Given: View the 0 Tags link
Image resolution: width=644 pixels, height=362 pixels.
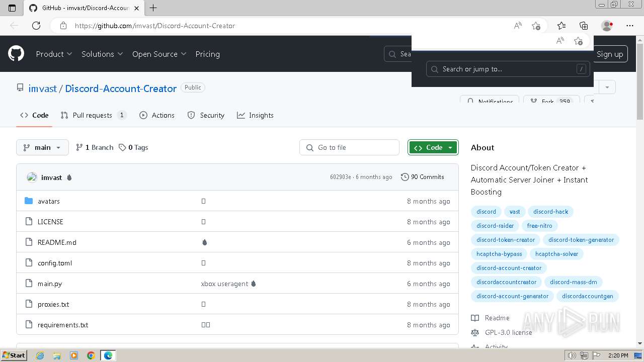Looking at the screenshot, I should pos(133,147).
